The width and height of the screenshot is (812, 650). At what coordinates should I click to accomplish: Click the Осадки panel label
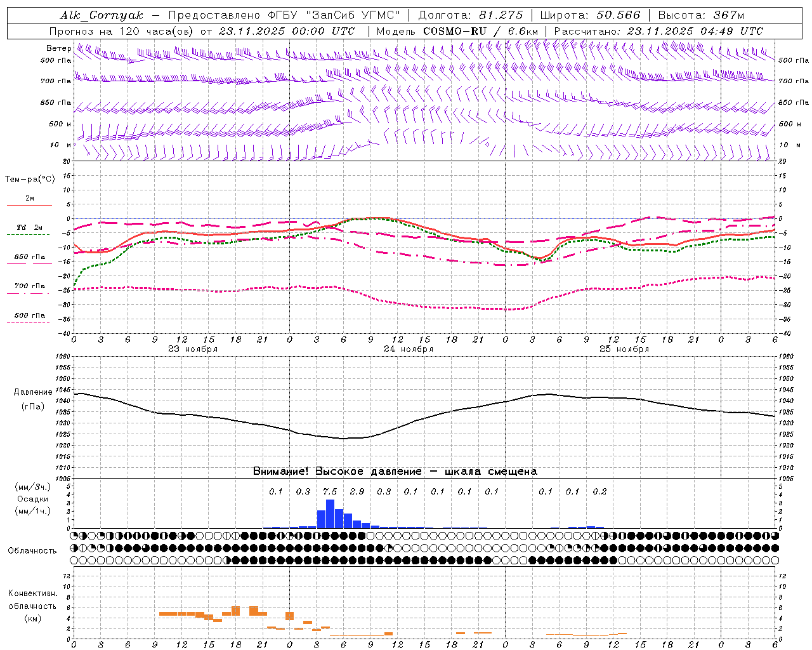(x=32, y=499)
